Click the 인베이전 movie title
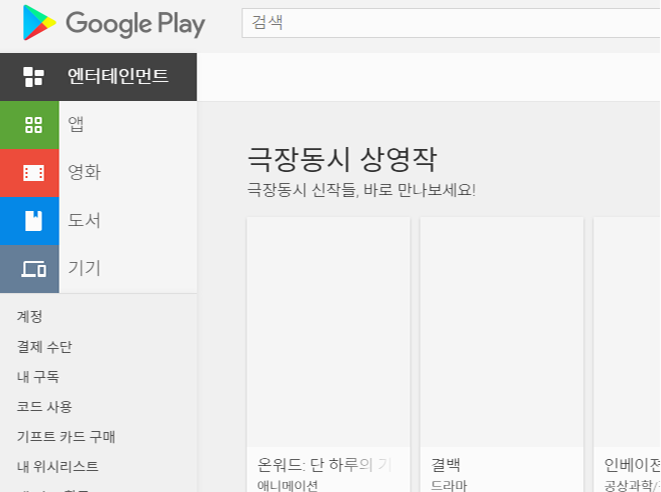Viewport: 661px width, 492px height. [632, 465]
